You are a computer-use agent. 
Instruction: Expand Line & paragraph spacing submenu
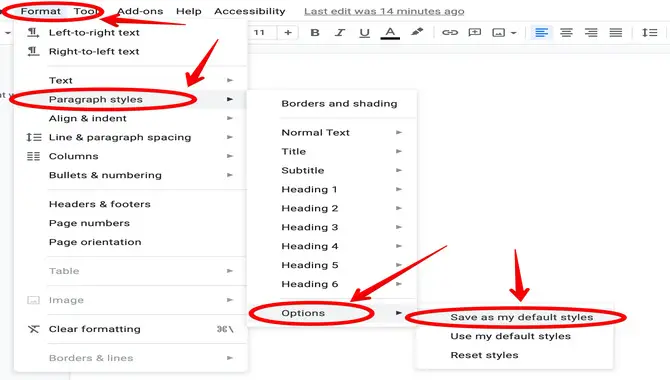point(130,137)
